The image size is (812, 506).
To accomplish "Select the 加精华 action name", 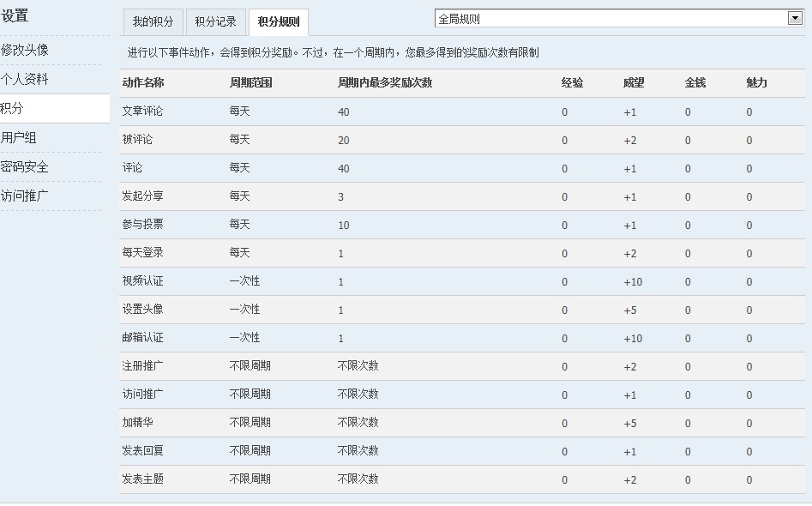I will click(137, 423).
